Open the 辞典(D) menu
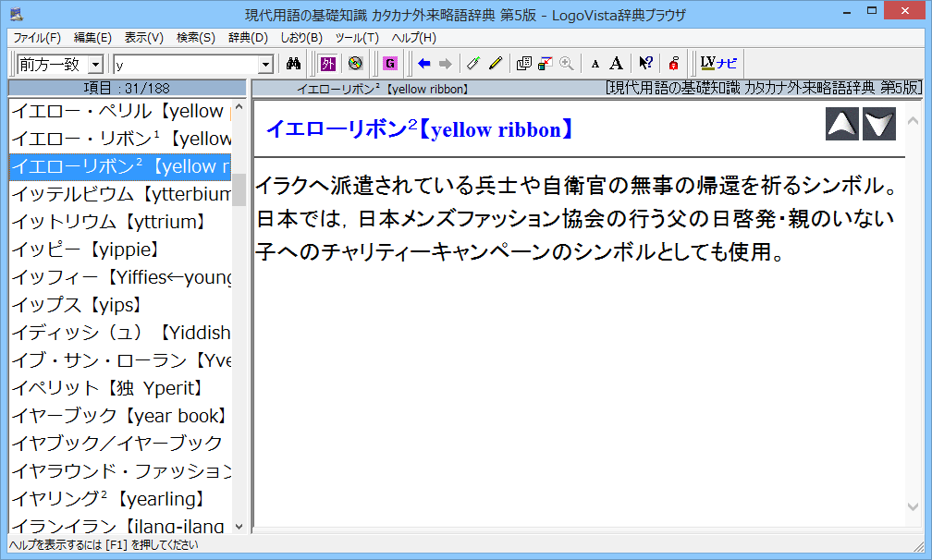The width and height of the screenshot is (932, 560). click(x=247, y=38)
